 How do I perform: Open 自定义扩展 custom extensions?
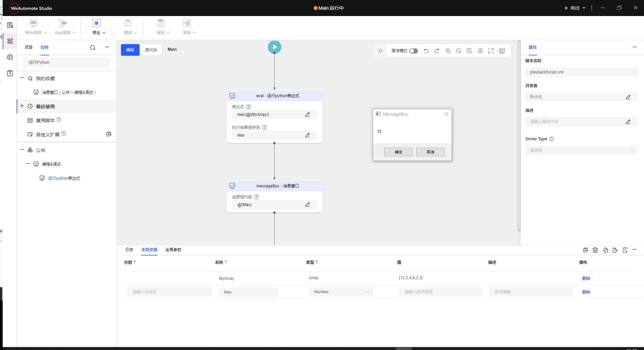tap(48, 135)
